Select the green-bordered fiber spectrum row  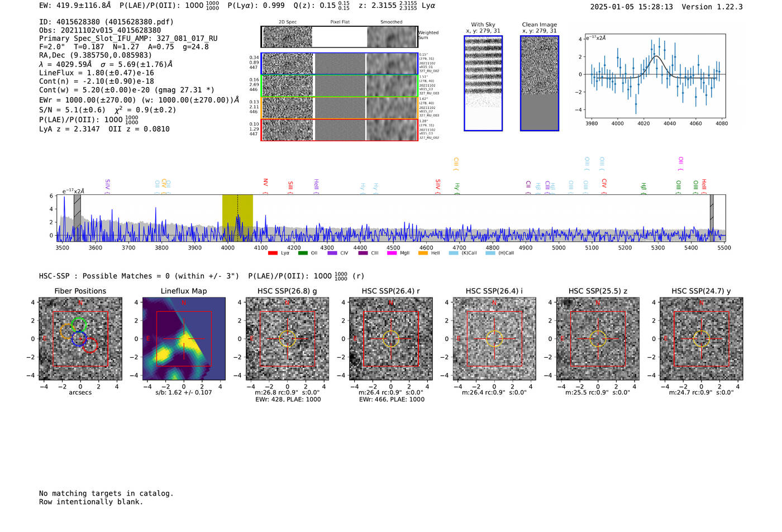click(340, 86)
